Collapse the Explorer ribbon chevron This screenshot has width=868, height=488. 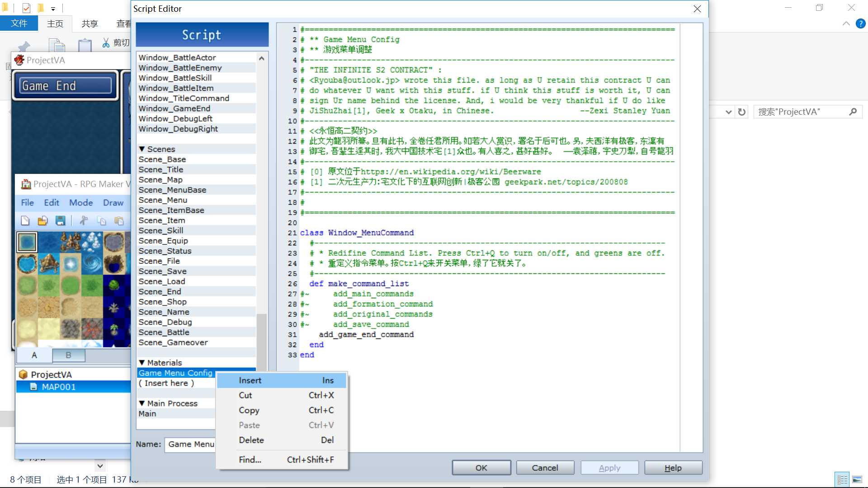(846, 23)
